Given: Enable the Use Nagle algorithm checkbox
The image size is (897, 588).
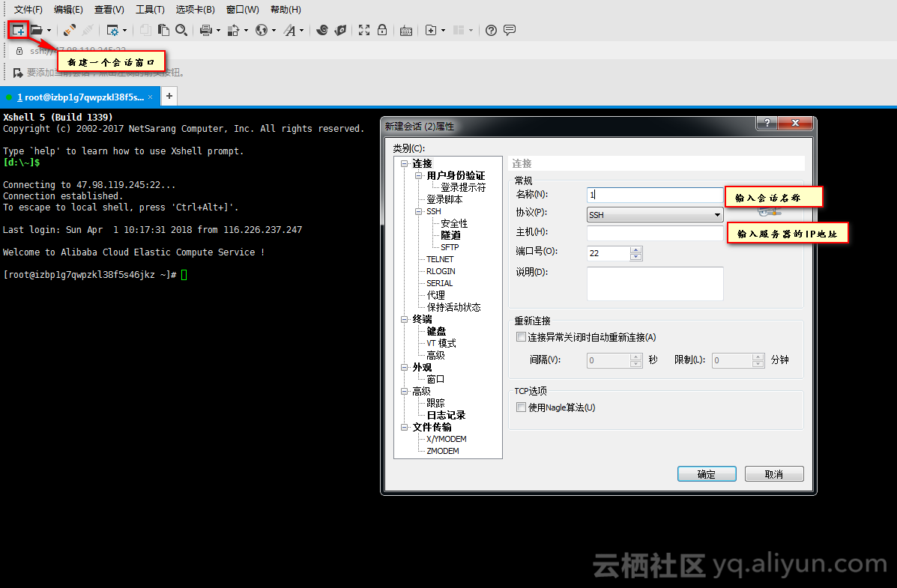Looking at the screenshot, I should 521,407.
